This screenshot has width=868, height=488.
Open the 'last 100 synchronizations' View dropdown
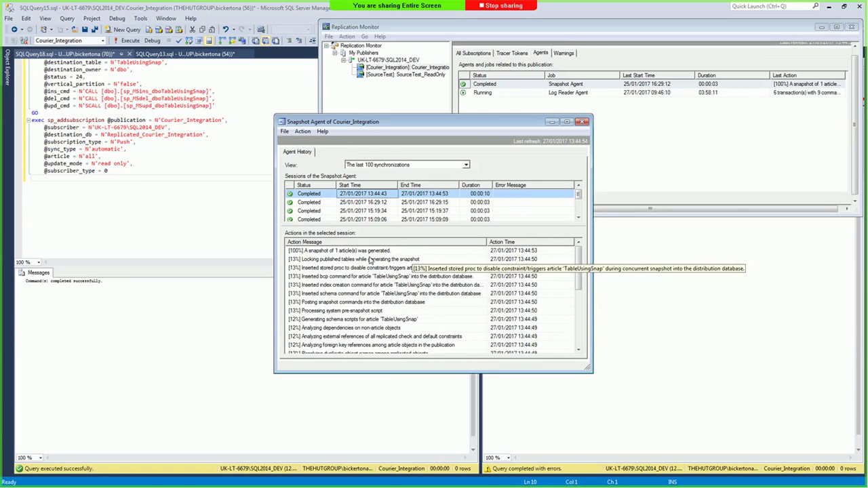[466, 165]
